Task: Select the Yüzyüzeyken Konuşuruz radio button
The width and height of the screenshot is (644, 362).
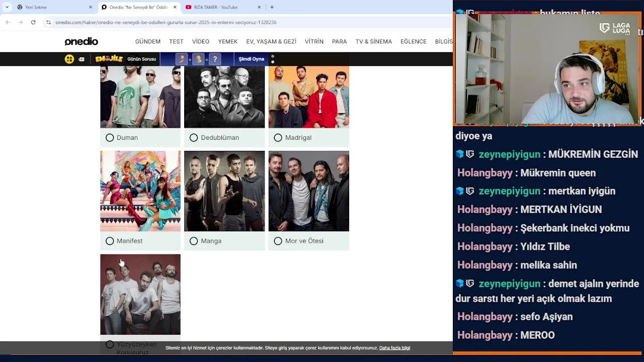Action: (x=110, y=344)
